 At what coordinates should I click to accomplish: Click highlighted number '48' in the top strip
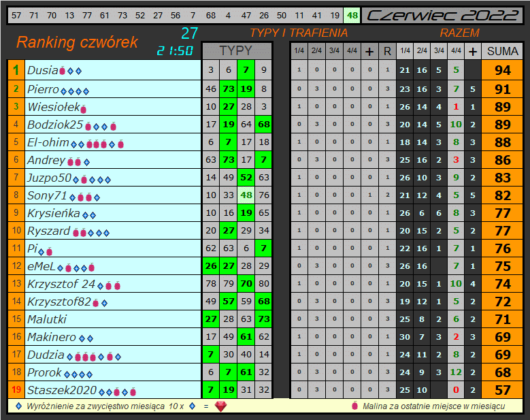[352, 15]
